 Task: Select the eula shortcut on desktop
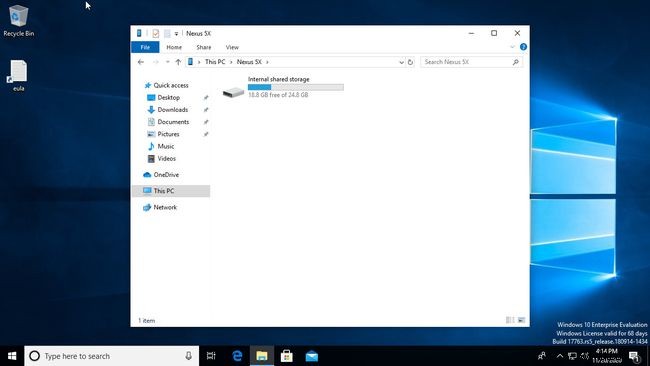coord(18,75)
